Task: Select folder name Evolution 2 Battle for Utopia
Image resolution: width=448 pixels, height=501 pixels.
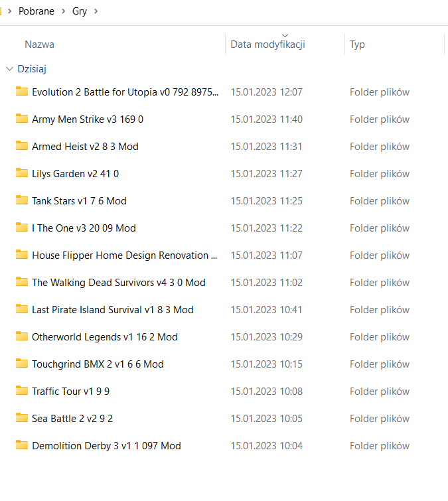Action: 125,92
